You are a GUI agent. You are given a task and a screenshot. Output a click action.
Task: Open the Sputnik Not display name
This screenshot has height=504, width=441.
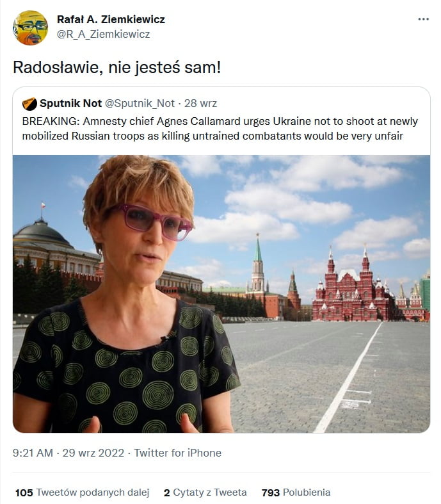pyautogui.click(x=70, y=103)
